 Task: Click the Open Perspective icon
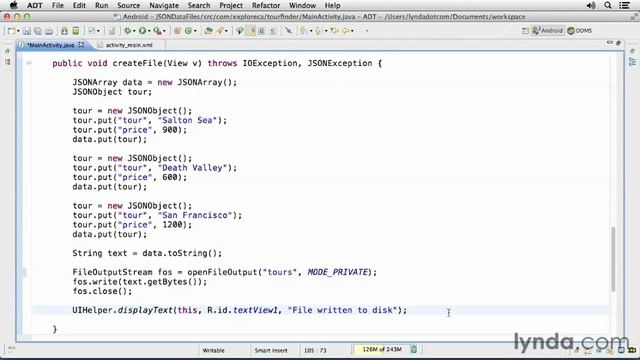click(x=525, y=31)
